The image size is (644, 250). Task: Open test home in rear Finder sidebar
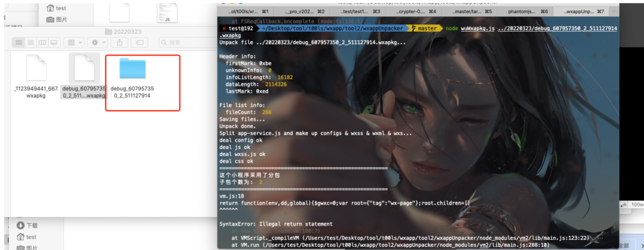[x=57, y=8]
